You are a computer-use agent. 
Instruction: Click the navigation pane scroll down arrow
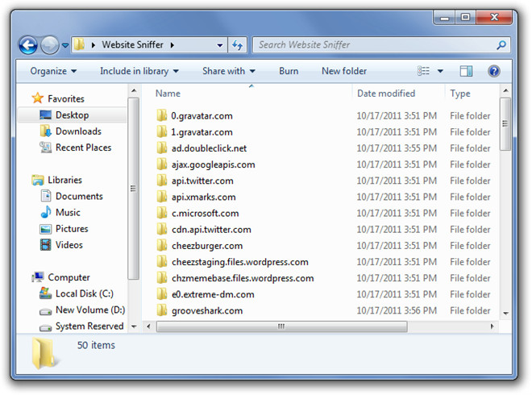point(134,326)
